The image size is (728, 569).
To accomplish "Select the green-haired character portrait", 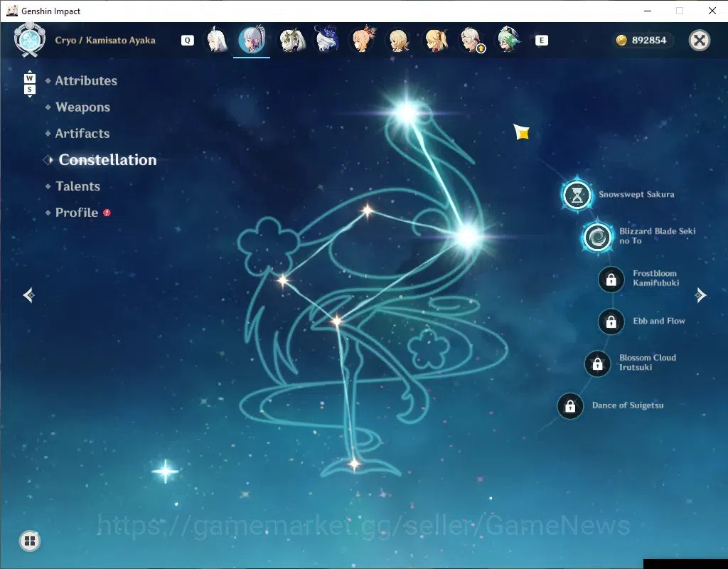I will click(x=508, y=40).
